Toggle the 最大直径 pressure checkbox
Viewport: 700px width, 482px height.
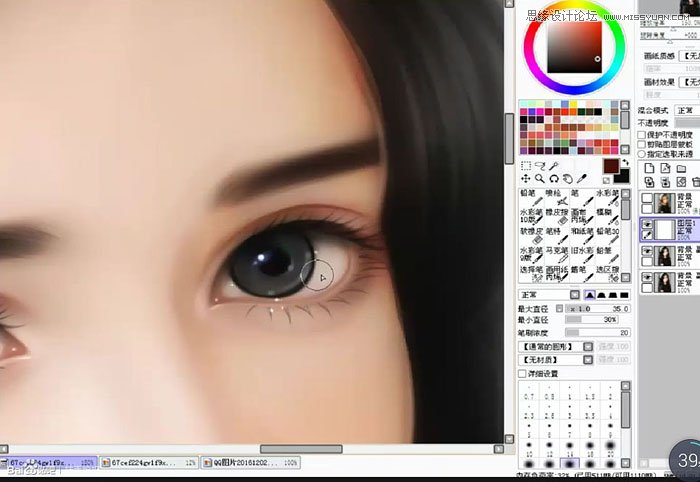pyautogui.click(x=559, y=308)
